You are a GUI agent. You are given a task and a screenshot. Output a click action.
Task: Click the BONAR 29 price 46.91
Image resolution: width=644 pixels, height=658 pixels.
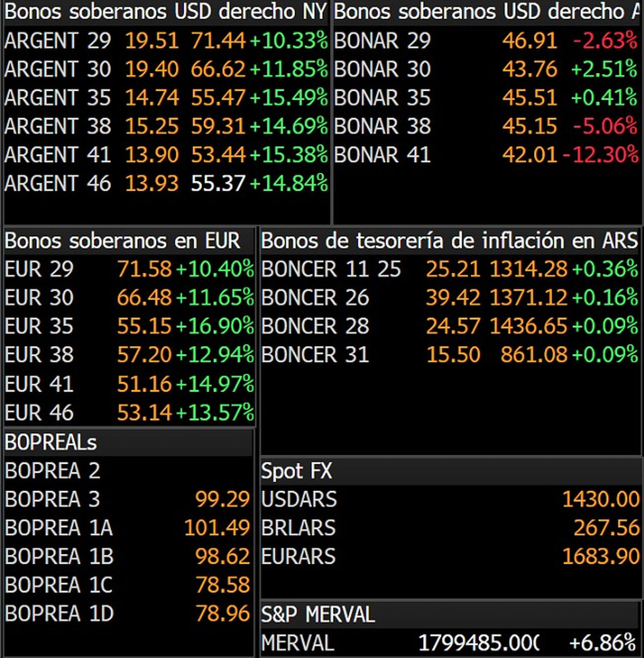(530, 41)
